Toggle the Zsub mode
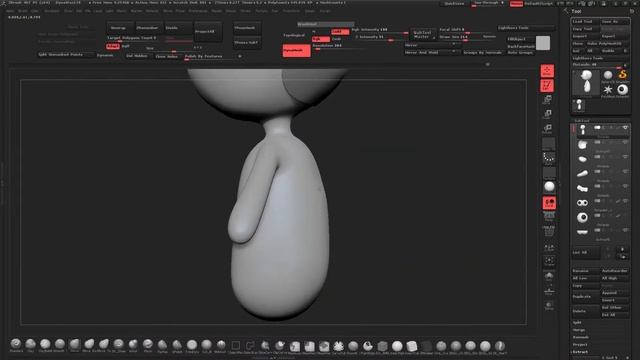The height and width of the screenshot is (360, 640). point(336,39)
